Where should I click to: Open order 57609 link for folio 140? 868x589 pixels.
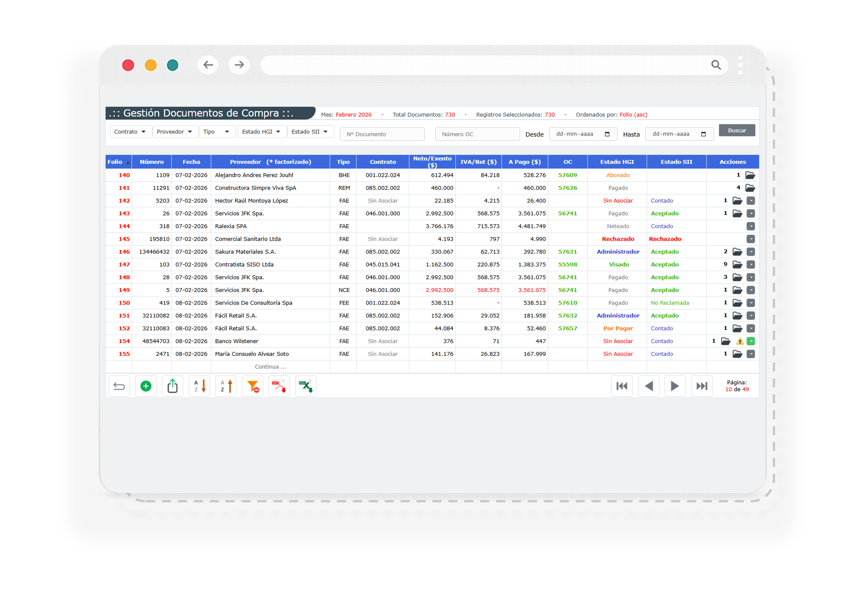(x=567, y=175)
